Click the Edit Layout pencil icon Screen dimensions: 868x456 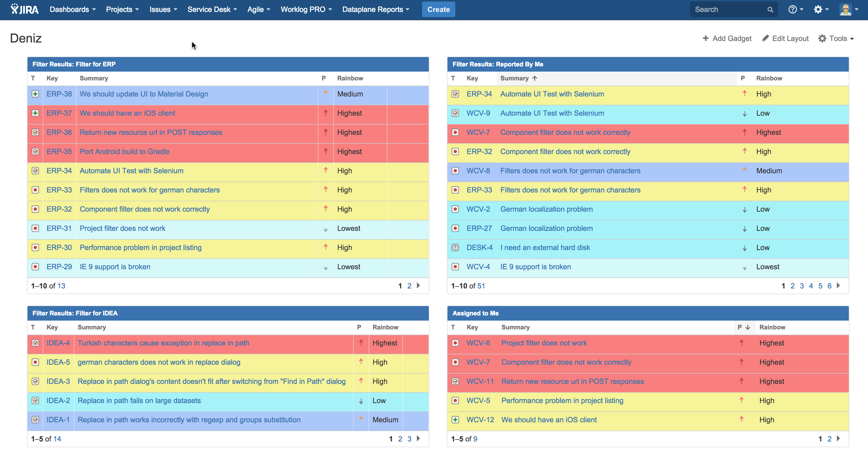[765, 38]
